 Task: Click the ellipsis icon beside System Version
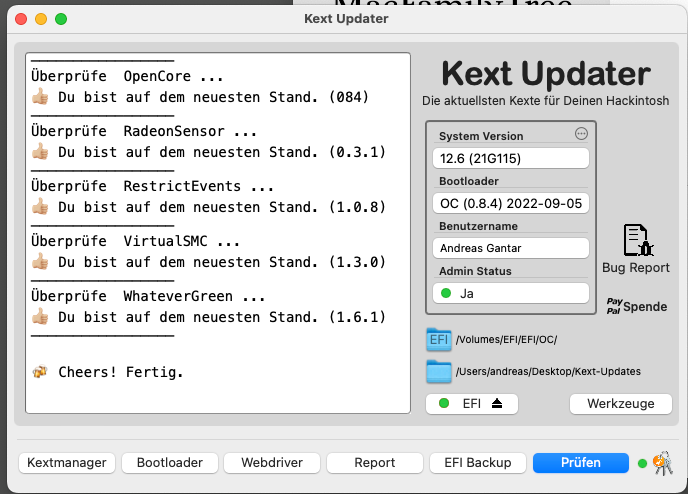[581, 133]
